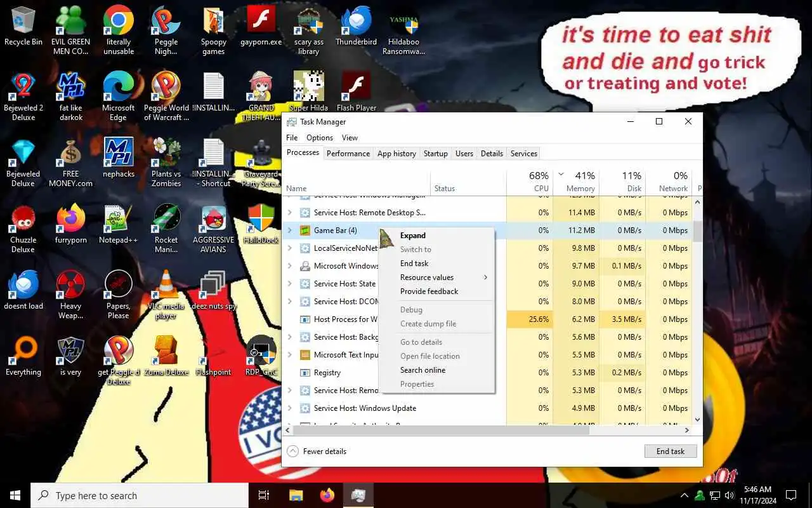Viewport: 812px width, 508px height.
Task: Open the Spoopy games folder icon
Action: tap(214, 30)
